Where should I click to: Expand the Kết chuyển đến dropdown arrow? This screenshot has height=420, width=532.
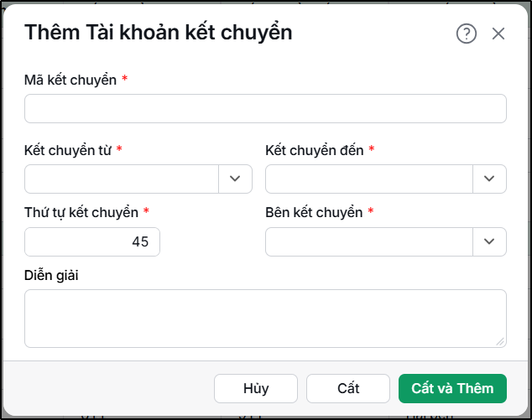point(489,179)
